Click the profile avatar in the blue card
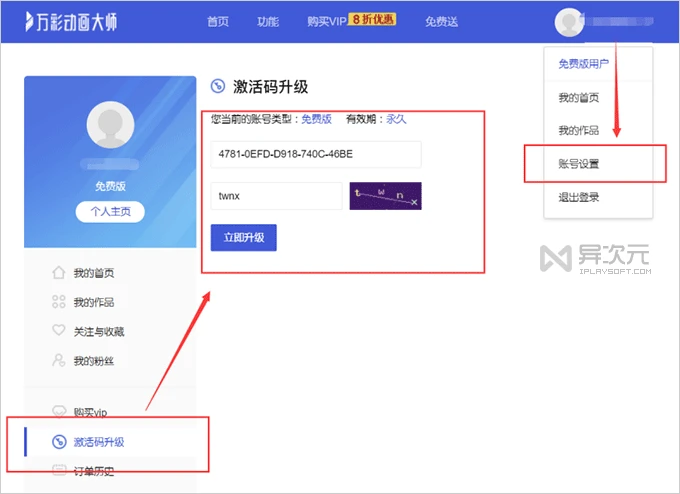680x494 pixels. (x=110, y=125)
